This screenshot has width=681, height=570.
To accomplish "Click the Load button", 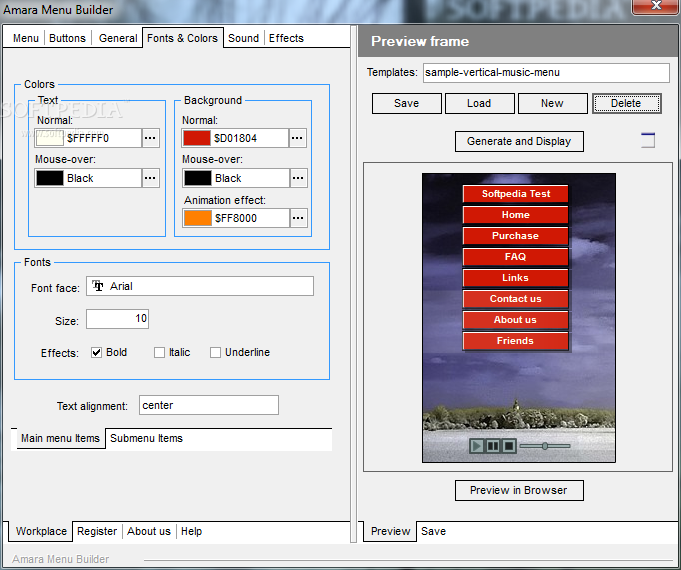I will [x=479, y=103].
